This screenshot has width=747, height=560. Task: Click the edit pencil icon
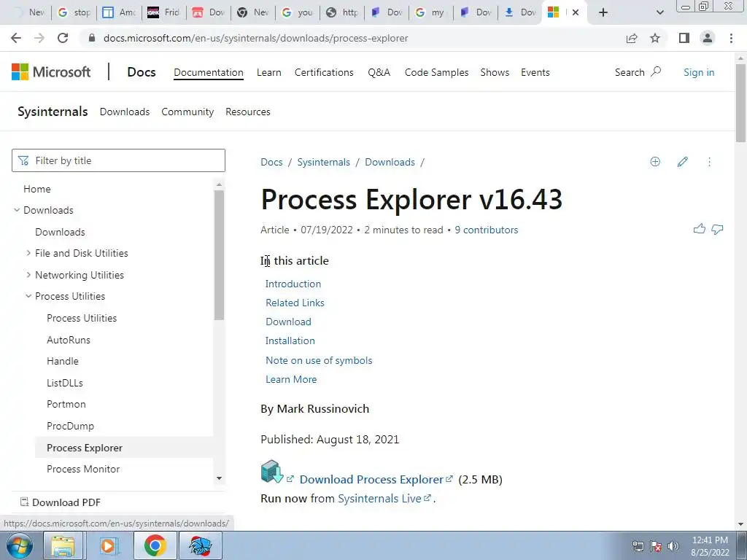[x=682, y=162]
